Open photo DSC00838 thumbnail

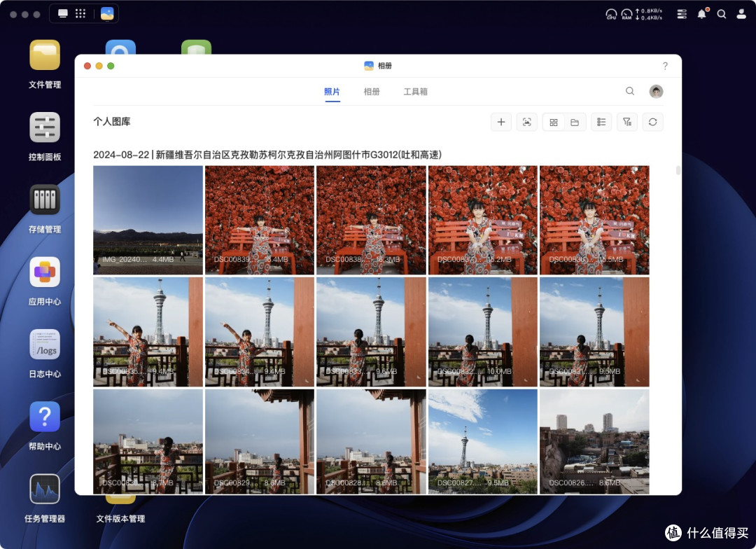[371, 220]
